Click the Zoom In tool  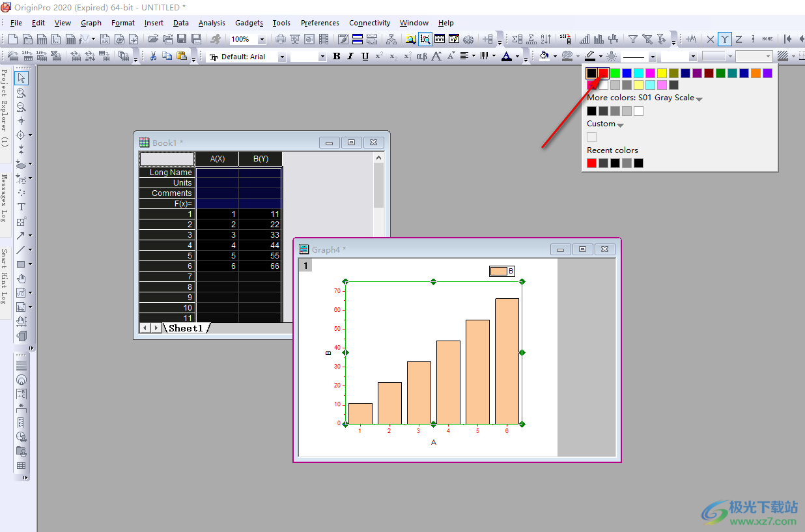point(21,93)
